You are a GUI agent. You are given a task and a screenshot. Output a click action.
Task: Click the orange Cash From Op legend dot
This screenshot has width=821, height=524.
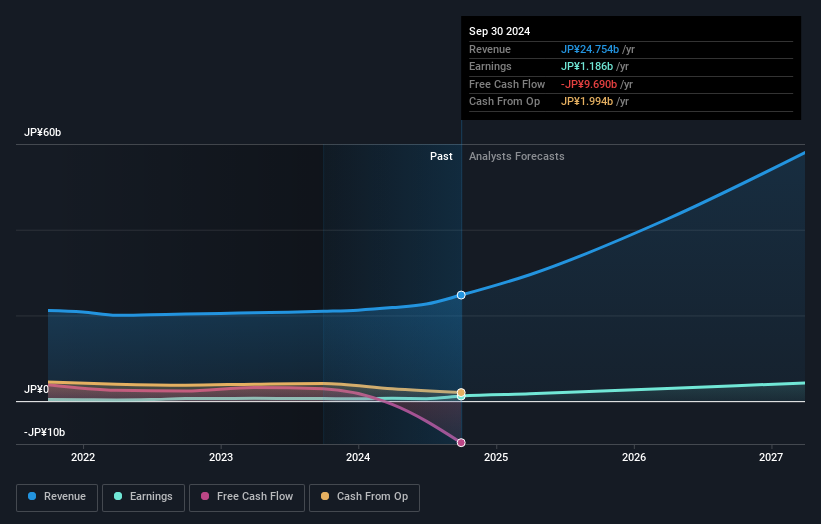[325, 496]
